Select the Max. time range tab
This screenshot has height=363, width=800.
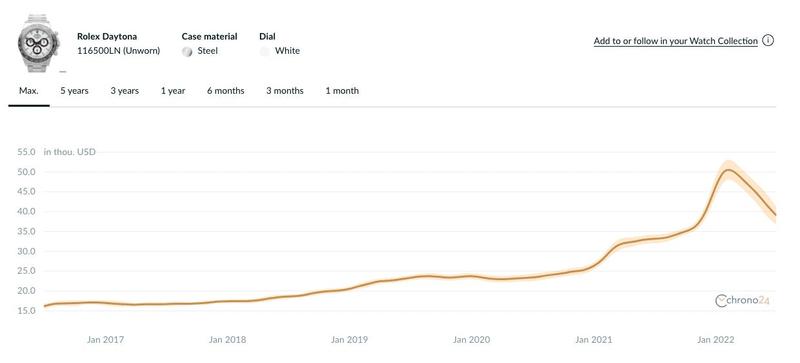(x=29, y=91)
